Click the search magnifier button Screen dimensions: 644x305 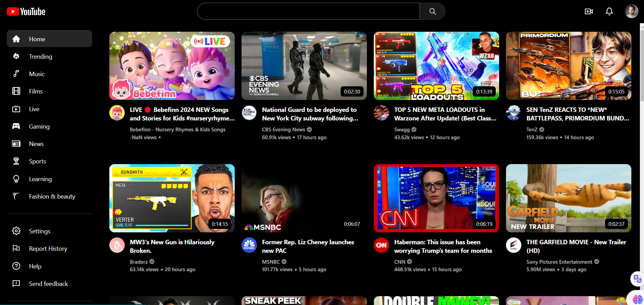pos(432,12)
